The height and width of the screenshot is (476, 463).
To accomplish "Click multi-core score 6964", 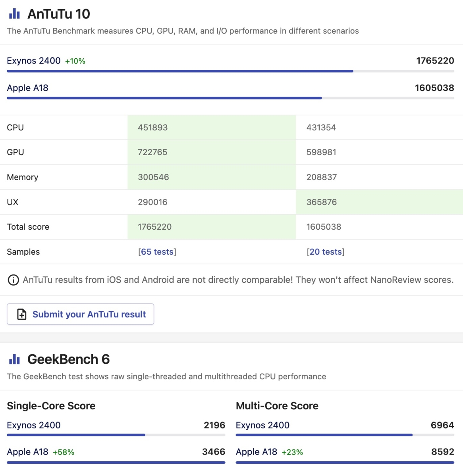I will [442, 425].
